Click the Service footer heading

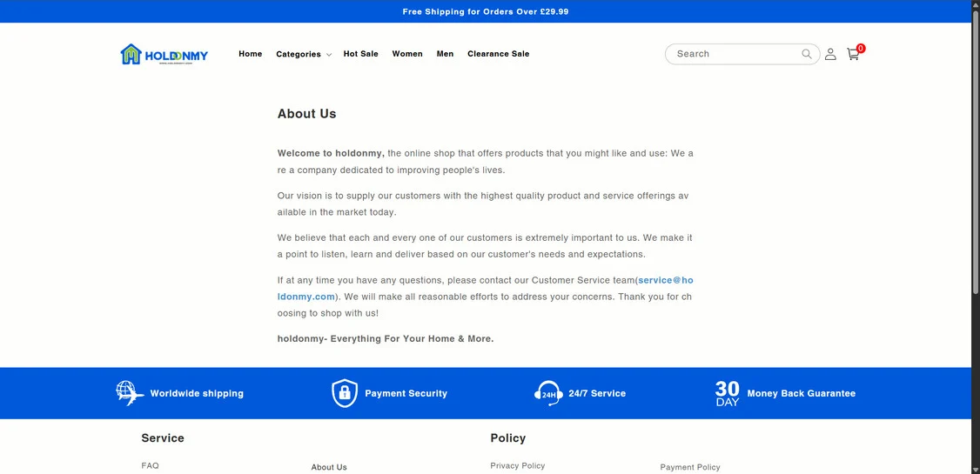(163, 438)
